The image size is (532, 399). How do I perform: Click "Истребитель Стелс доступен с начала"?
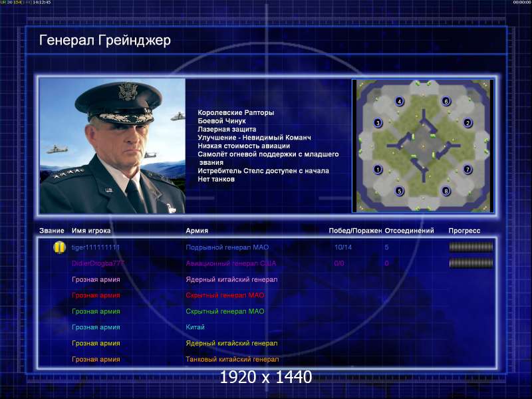[x=263, y=171]
